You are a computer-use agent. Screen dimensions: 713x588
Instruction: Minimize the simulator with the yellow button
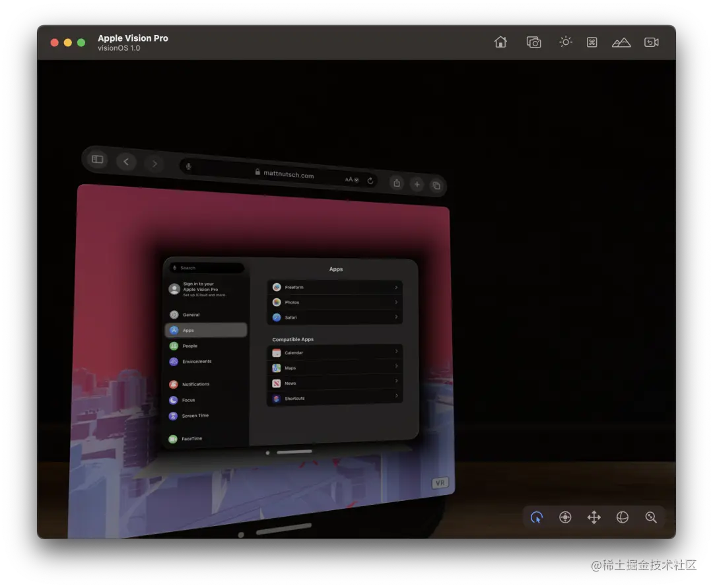[x=68, y=42]
